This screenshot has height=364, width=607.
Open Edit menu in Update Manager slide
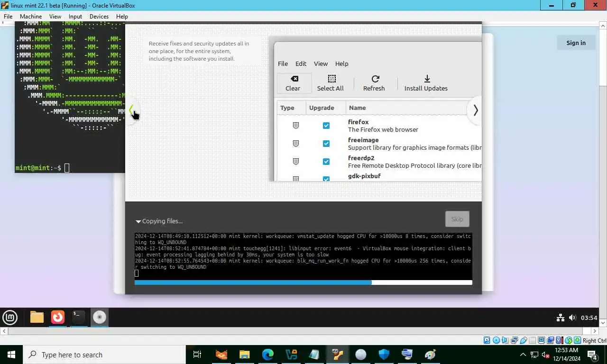(301, 64)
